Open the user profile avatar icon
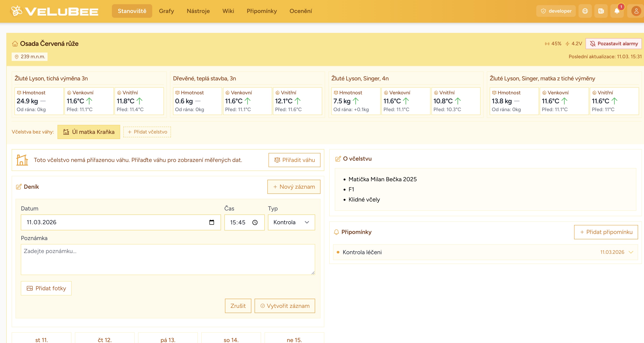Image resolution: width=644 pixels, height=343 pixels. [636, 11]
